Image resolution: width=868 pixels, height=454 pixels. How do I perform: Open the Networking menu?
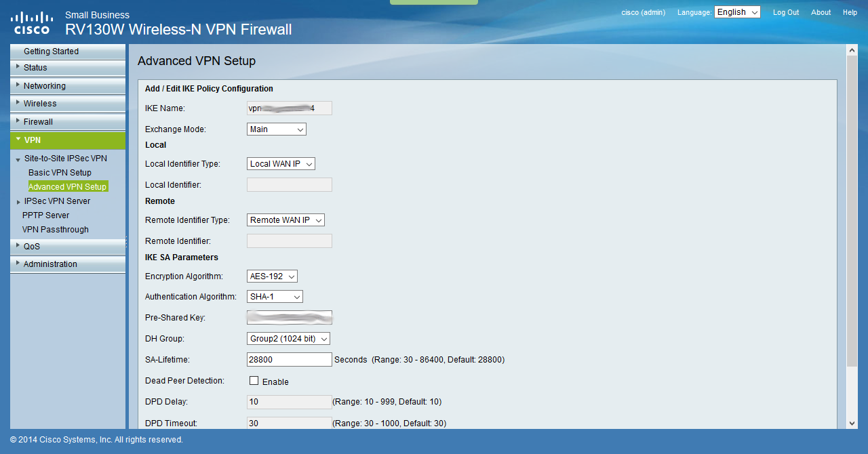pos(68,86)
